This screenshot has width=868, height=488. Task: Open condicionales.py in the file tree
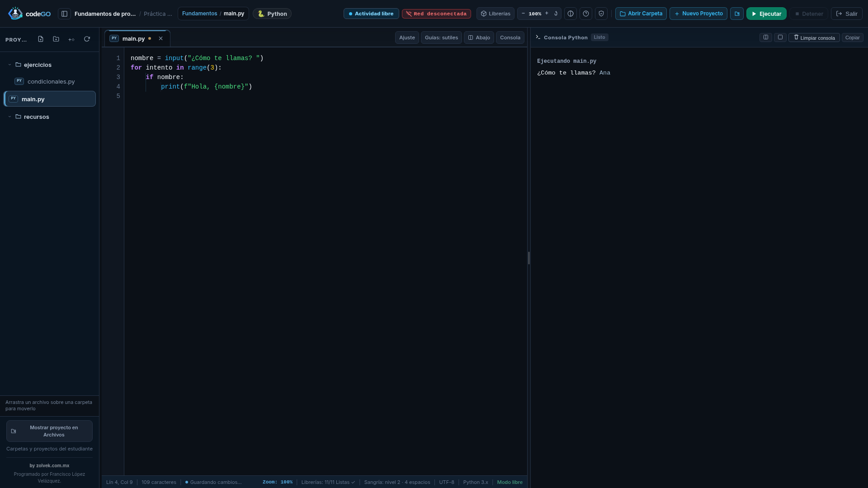tap(50, 81)
